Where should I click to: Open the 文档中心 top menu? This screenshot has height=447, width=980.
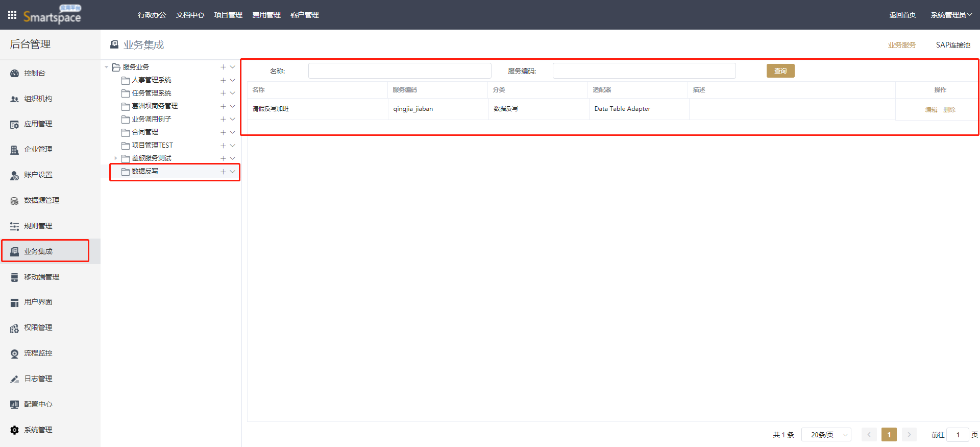point(190,15)
